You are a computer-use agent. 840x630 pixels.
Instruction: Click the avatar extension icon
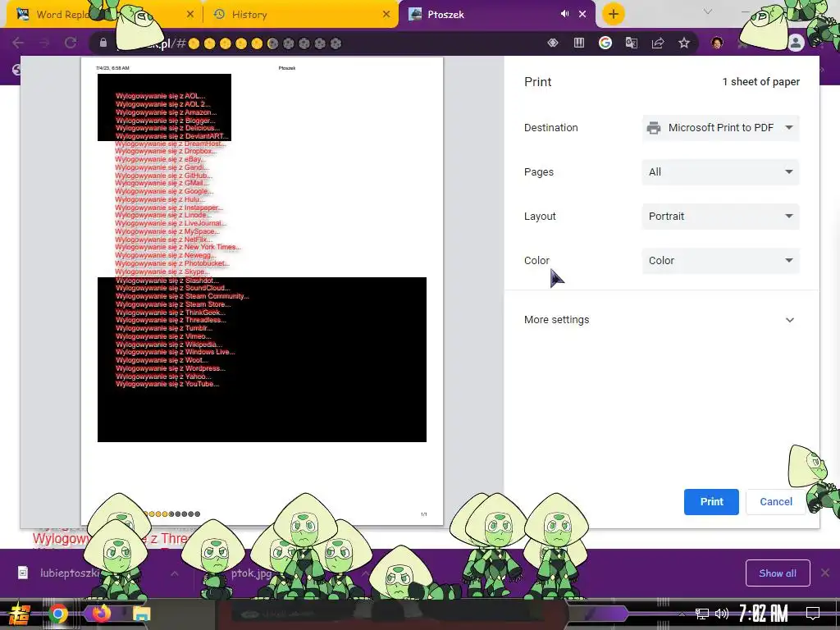click(x=717, y=43)
